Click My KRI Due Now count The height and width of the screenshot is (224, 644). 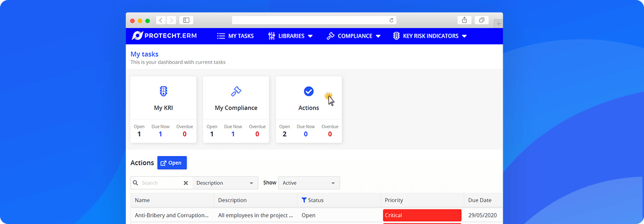(160, 134)
